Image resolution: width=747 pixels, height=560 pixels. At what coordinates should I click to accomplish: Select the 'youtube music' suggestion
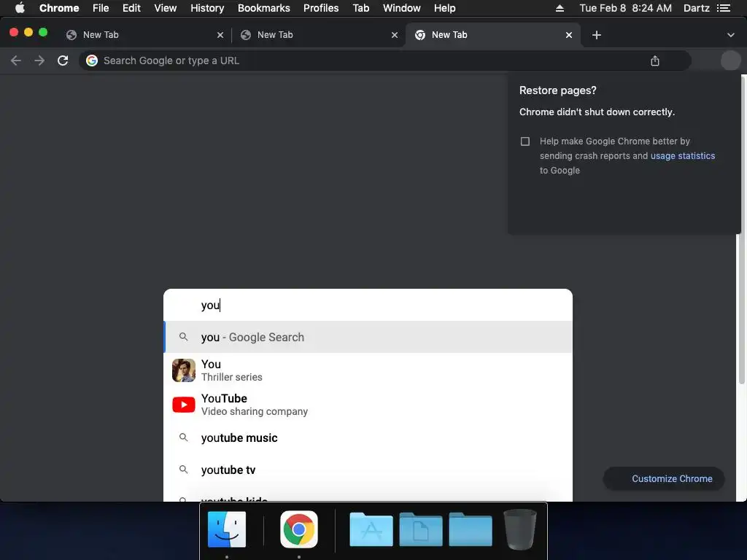(368, 437)
